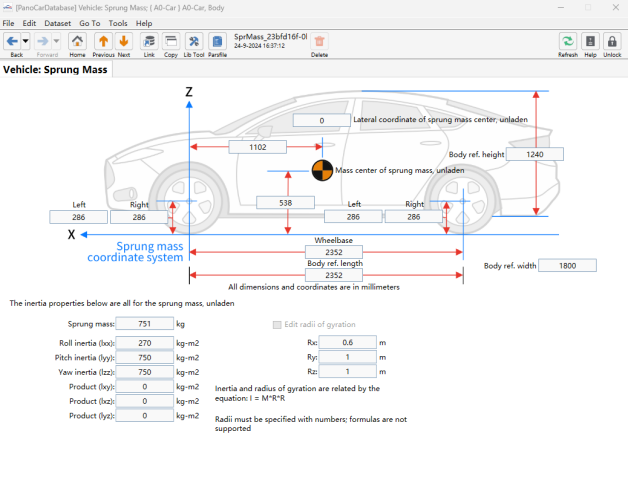The width and height of the screenshot is (628, 486).
Task: Click Body ref. height field 1240
Action: click(x=535, y=154)
